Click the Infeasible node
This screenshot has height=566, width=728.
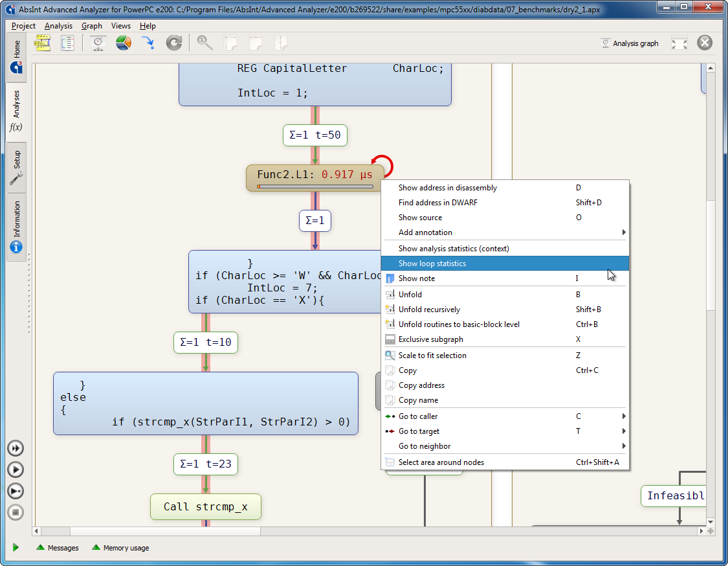(673, 496)
